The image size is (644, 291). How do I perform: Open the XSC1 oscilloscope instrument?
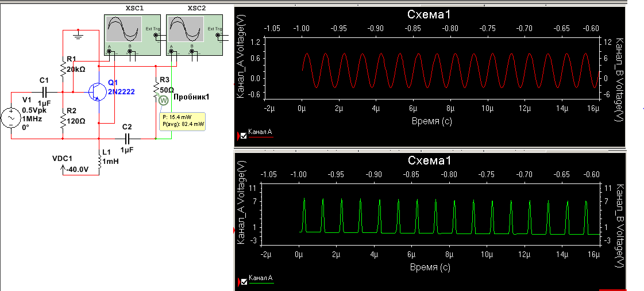124,32
